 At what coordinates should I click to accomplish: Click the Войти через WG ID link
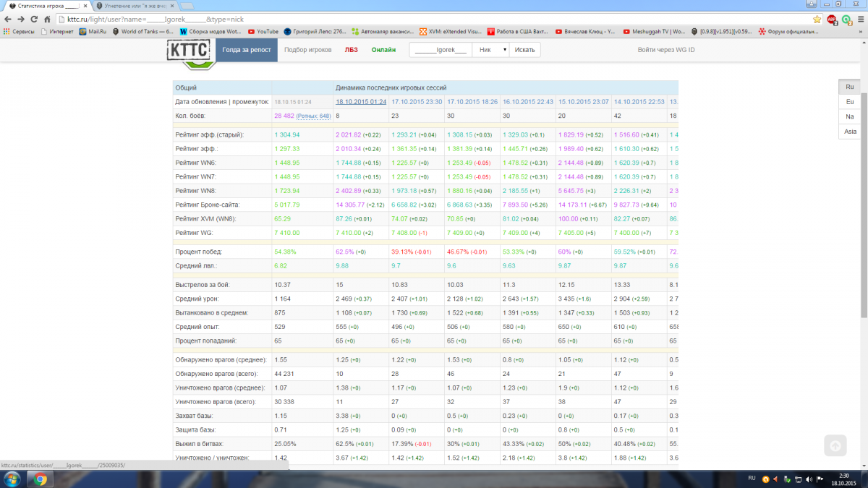(x=665, y=50)
